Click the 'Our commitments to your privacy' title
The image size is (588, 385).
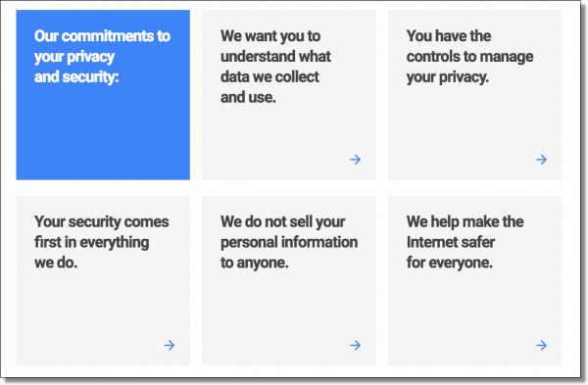[x=102, y=56]
